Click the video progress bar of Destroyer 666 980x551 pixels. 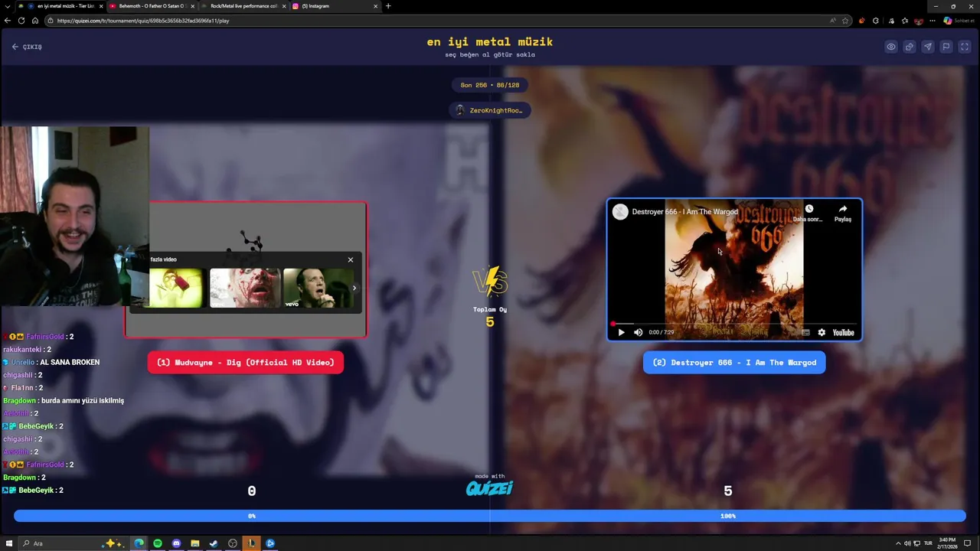pyautogui.click(x=734, y=324)
